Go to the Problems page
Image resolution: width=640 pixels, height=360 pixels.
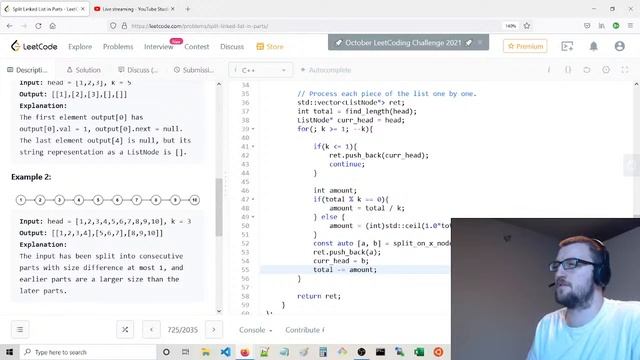coord(118,47)
